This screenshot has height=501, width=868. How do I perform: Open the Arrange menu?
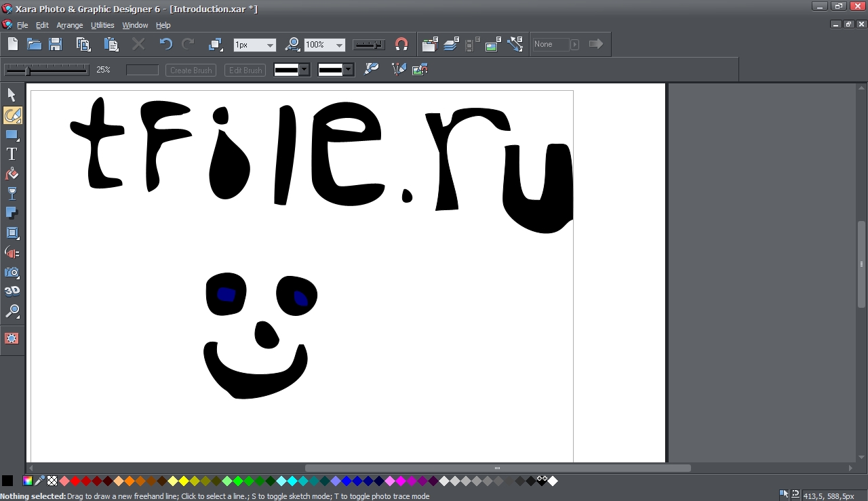pyautogui.click(x=70, y=25)
